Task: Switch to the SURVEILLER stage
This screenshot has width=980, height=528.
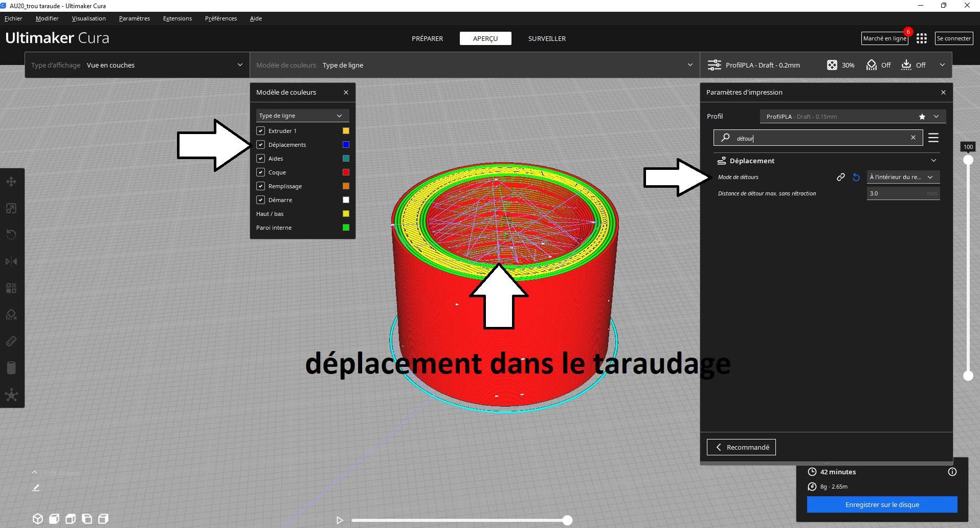Action: point(547,38)
